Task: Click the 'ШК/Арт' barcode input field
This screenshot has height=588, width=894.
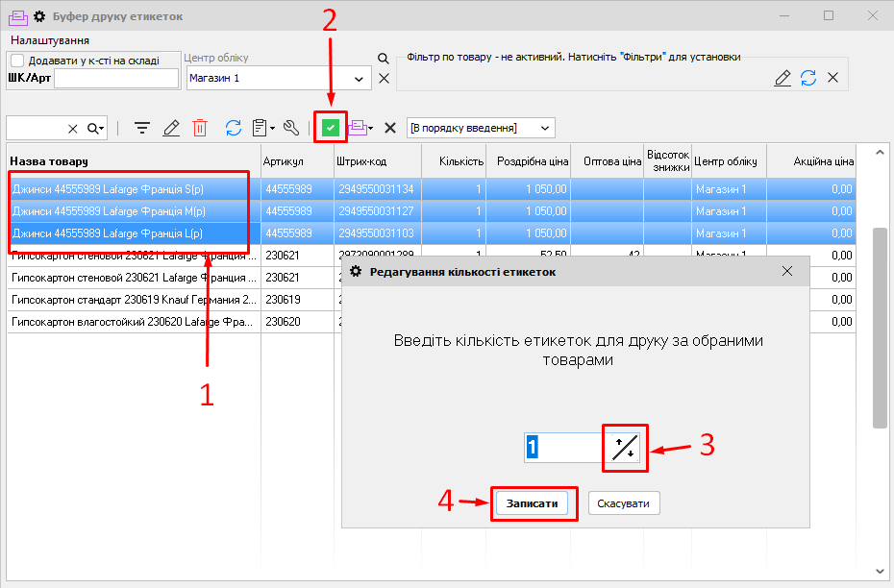Action: [x=115, y=79]
